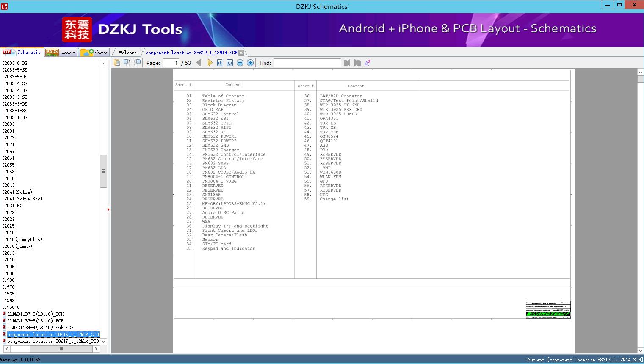
Task: Select the 2041(Sofia) entry
Action: [18, 192]
